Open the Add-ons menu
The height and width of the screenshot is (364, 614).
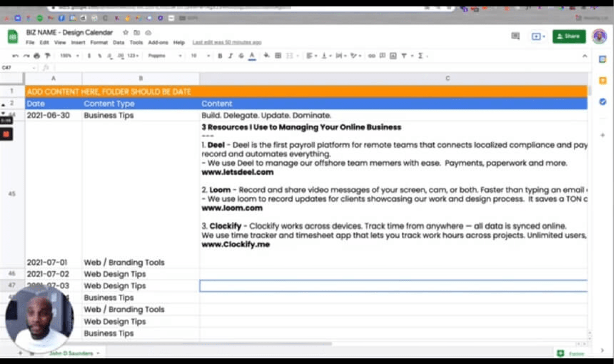[158, 43]
